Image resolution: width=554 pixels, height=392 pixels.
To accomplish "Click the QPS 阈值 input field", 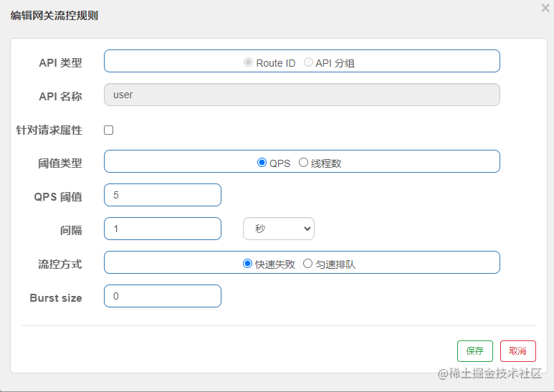I will tap(163, 195).
